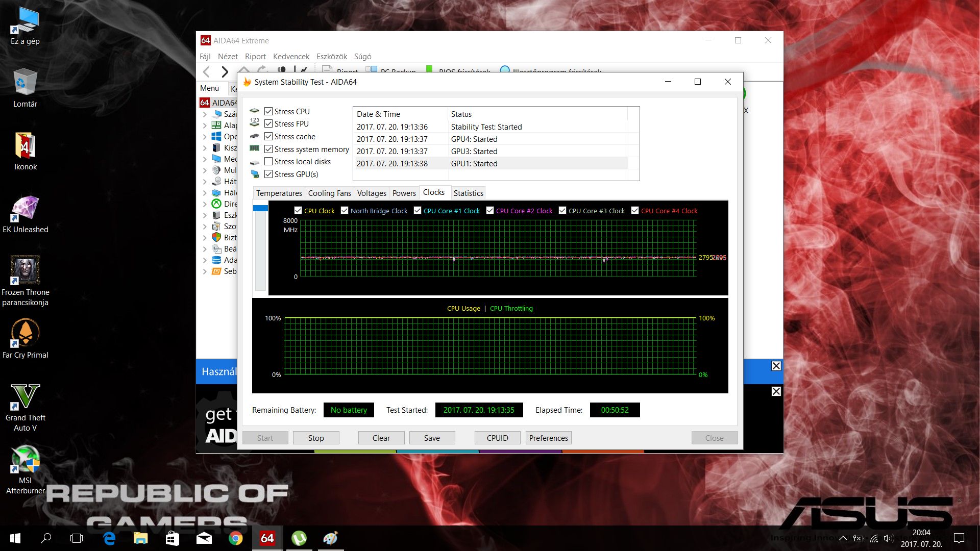The image size is (980, 551).
Task: Expand the Seb tree node arrow
Action: click(x=205, y=271)
